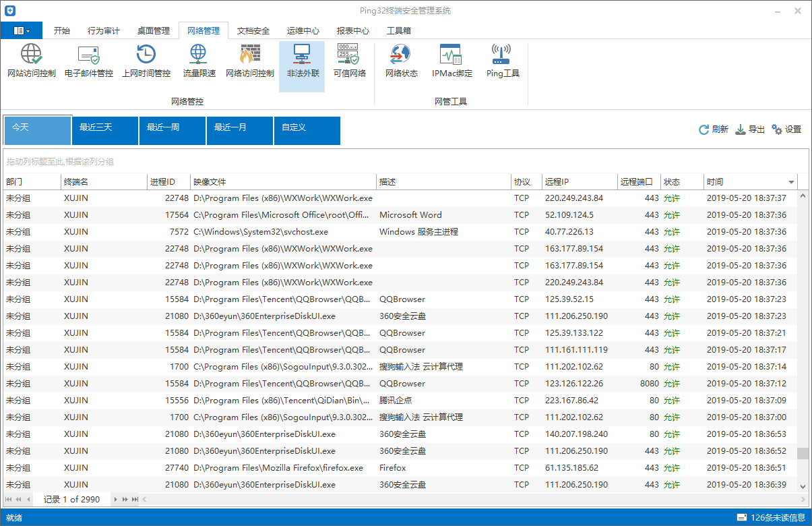Screen dimensions: 812x526
Task: Choose 自定义 custom date range
Action: tap(307, 130)
